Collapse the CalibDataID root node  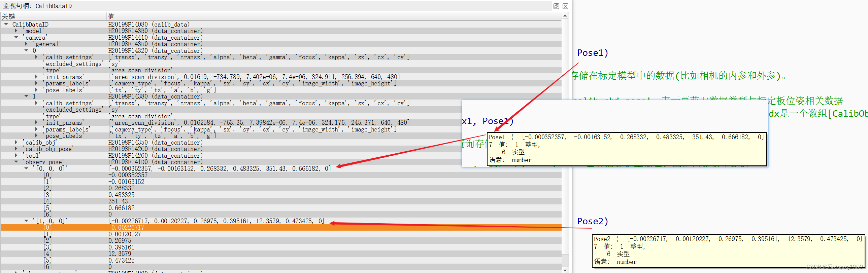tap(6, 24)
